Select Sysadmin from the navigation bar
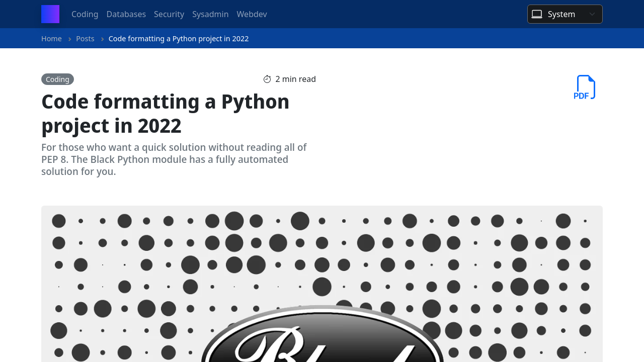Image resolution: width=644 pixels, height=362 pixels. 210,14
